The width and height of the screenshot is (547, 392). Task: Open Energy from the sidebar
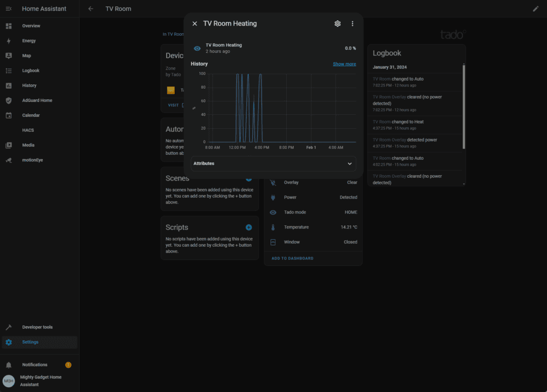(x=29, y=41)
